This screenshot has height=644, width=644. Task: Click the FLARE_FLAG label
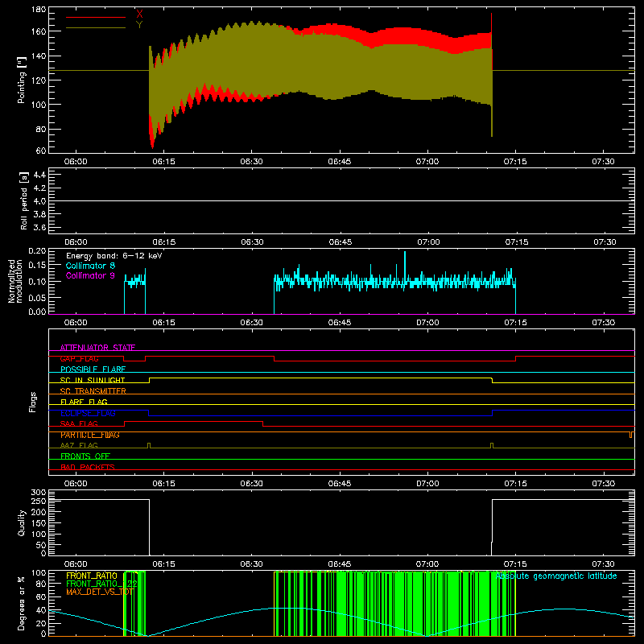[x=84, y=402]
